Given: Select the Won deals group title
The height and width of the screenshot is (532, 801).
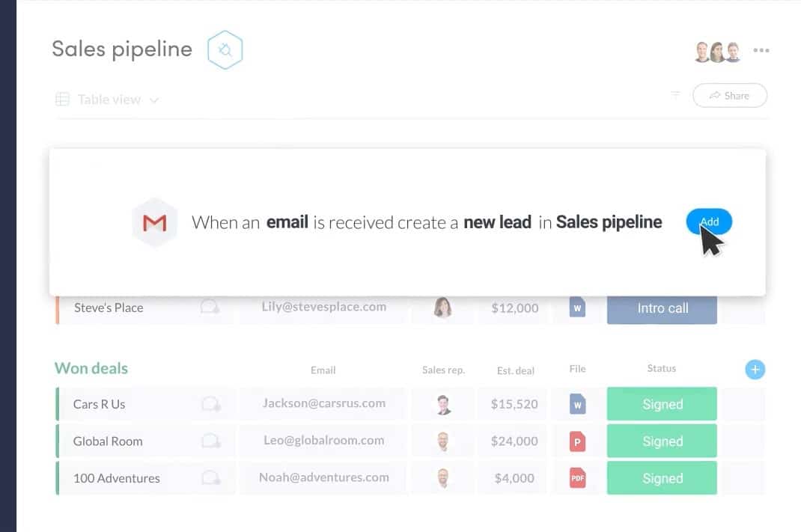Looking at the screenshot, I should click(x=91, y=368).
